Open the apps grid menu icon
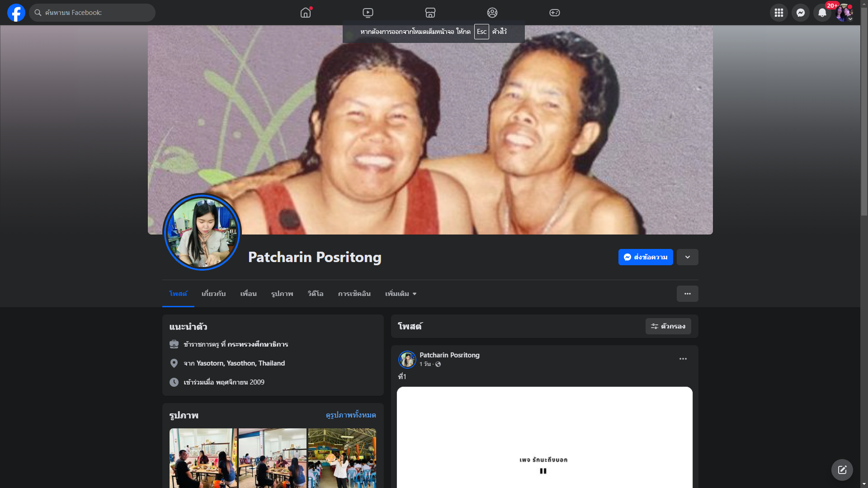Screen dimensions: 868x488 click(778, 13)
